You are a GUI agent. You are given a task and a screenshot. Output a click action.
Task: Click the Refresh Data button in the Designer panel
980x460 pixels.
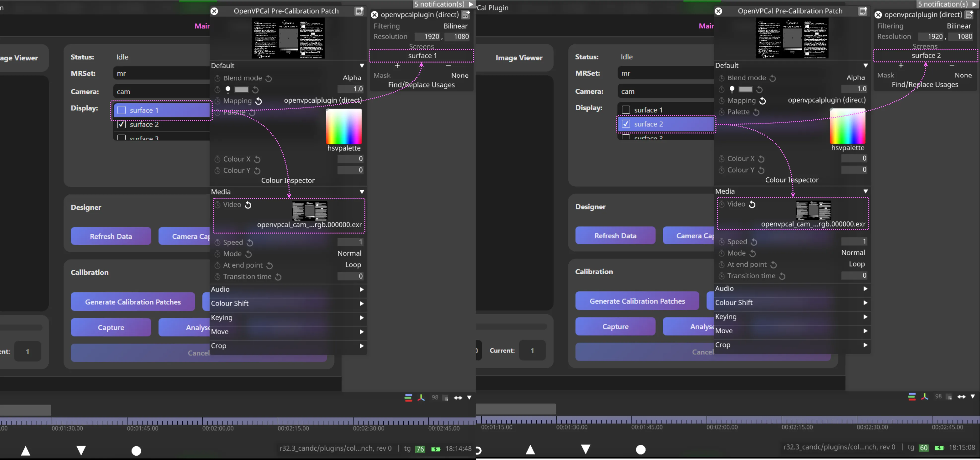coord(111,236)
